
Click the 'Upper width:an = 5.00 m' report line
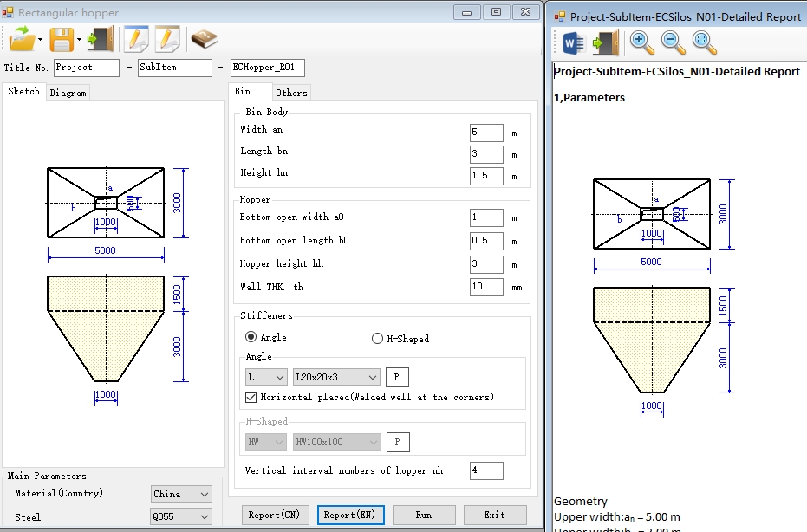coord(617,517)
